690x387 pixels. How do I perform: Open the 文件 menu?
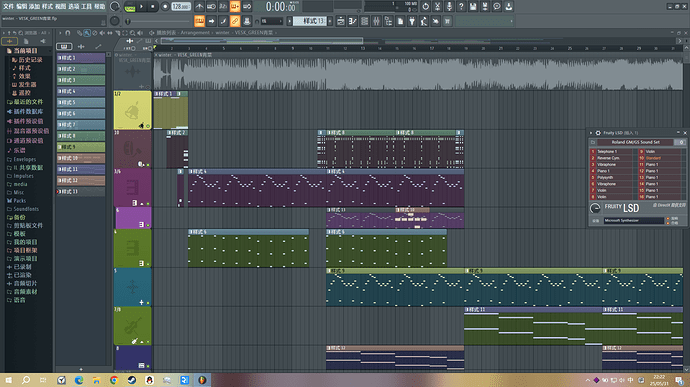8,6
